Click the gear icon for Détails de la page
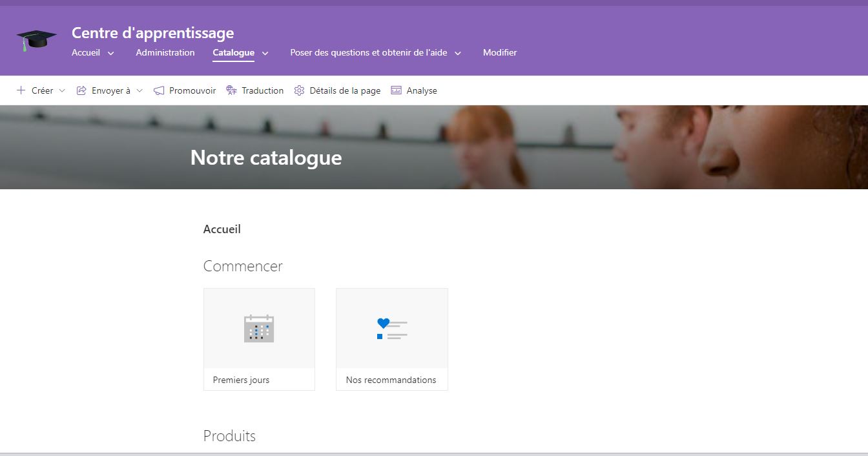This screenshot has width=868, height=456. pyautogui.click(x=299, y=90)
